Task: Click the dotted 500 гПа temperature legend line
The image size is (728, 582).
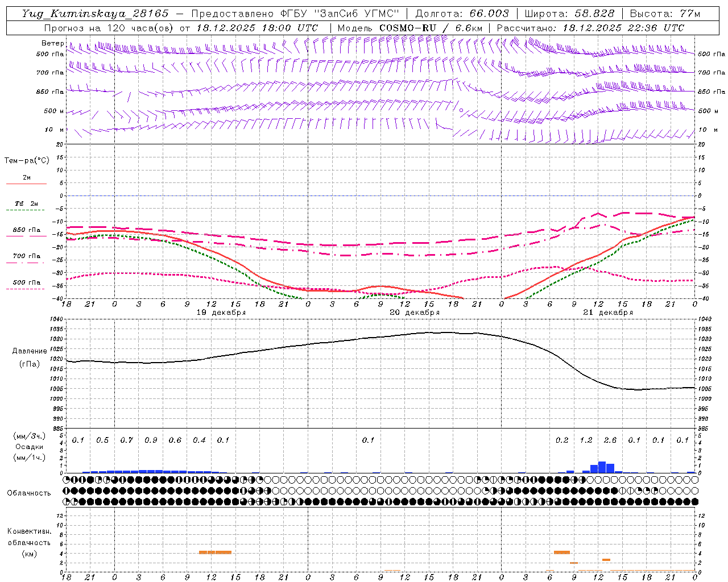Action: tap(25, 289)
